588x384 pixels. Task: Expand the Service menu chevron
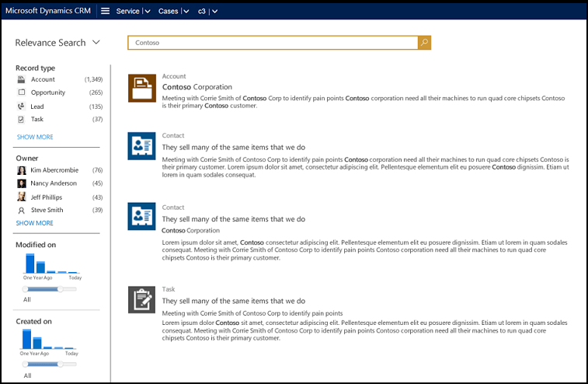click(x=146, y=11)
